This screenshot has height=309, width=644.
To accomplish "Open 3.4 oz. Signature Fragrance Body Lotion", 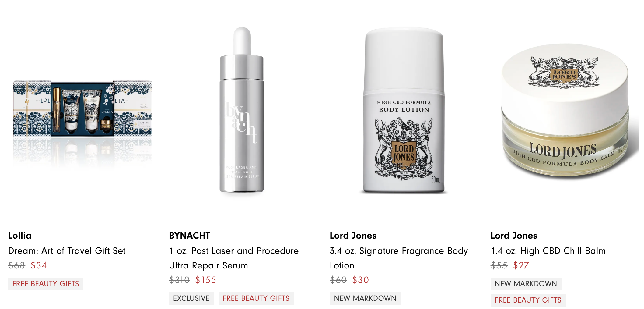I will (x=399, y=258).
